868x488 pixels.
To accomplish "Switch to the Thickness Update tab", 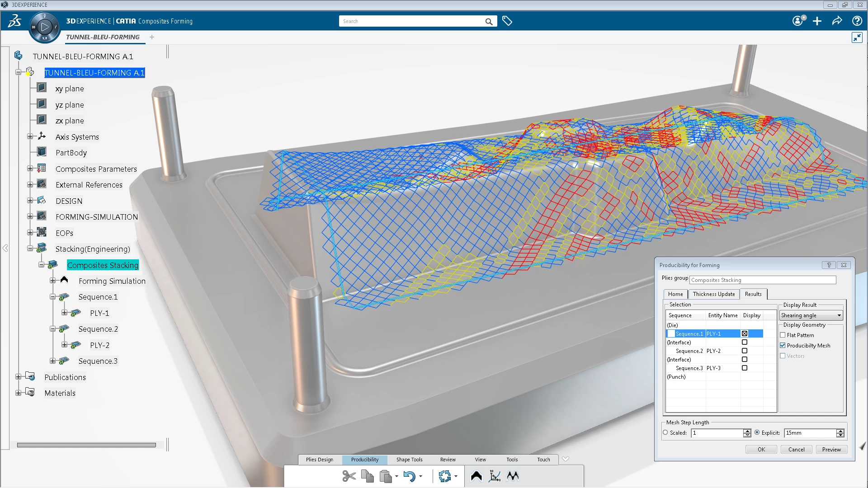I will click(x=714, y=294).
